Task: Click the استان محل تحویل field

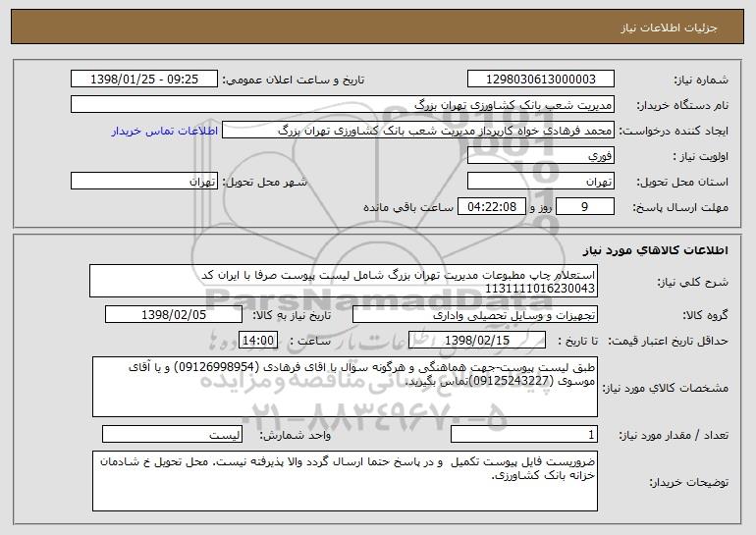Action: click(x=540, y=182)
